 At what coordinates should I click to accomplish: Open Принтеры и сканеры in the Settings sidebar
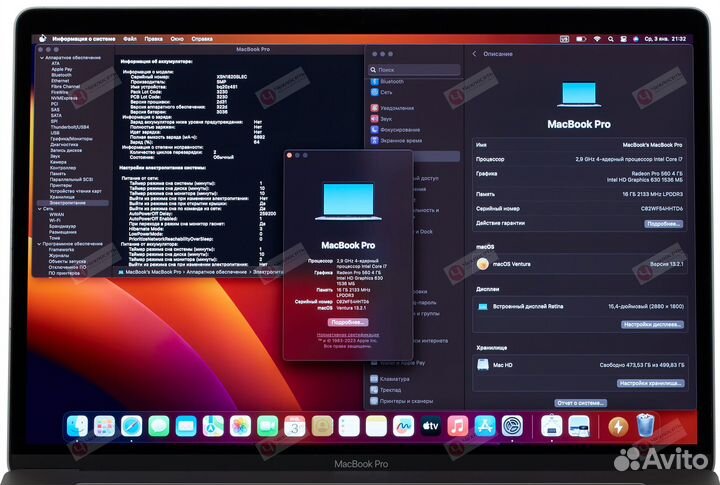(401, 401)
